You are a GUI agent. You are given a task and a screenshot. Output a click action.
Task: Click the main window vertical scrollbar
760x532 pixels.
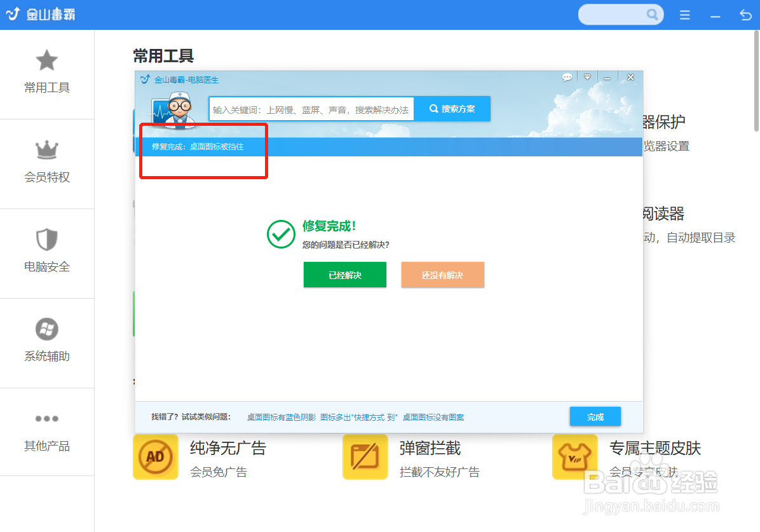click(756, 81)
